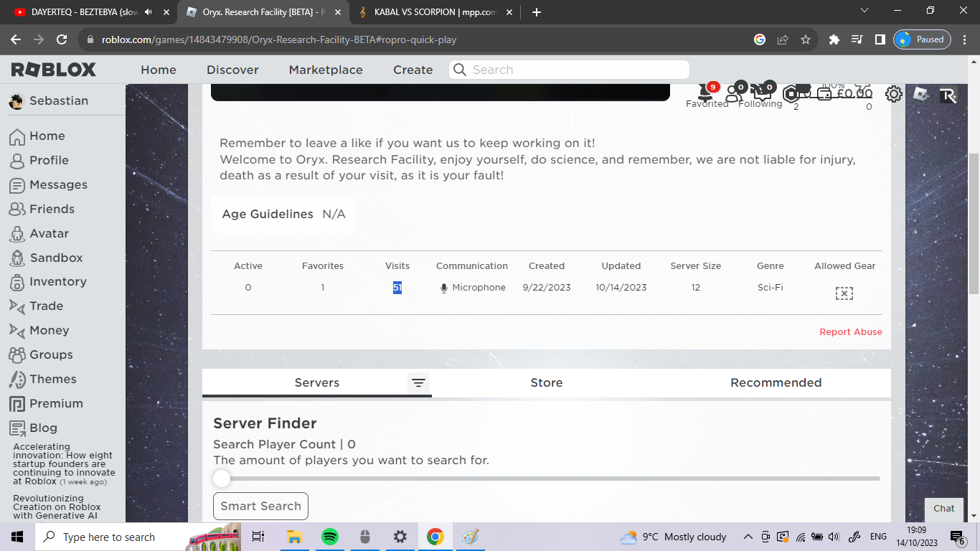
Task: Click the player count slider handle
Action: (x=222, y=479)
